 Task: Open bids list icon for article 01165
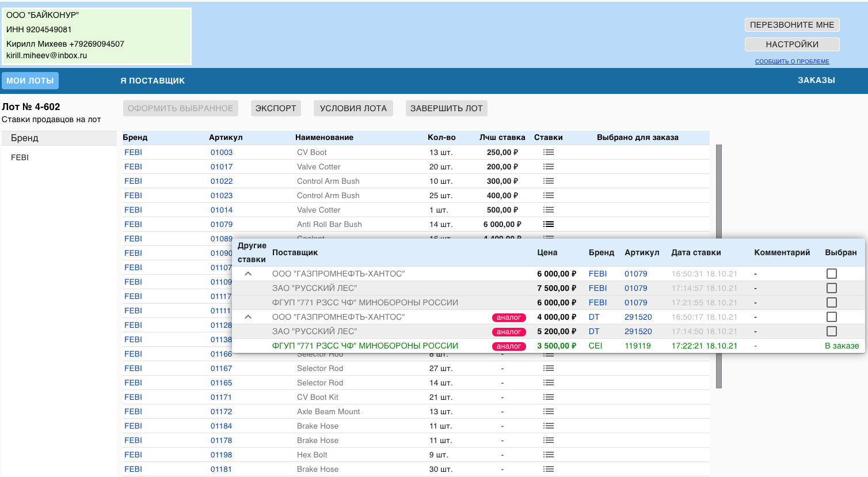coord(549,383)
